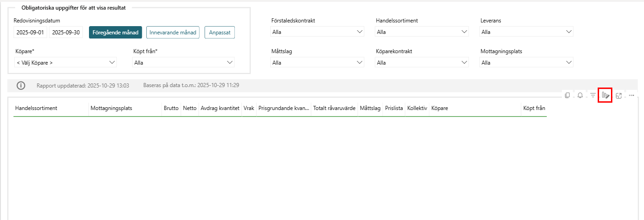Choose the Innevarande månad date range
The image size is (644, 220).
pos(172,33)
